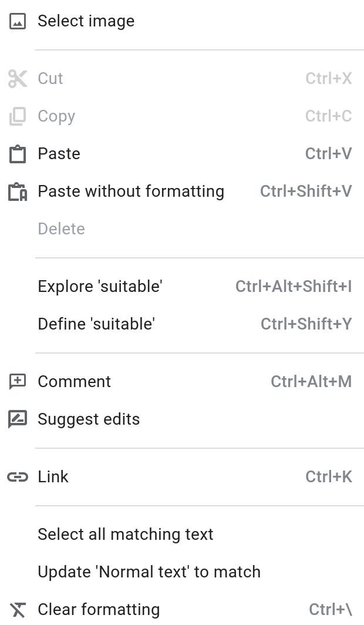Viewport: 364px width, 625px height.
Task: Click the clipboard Paste icon
Action: (x=18, y=153)
